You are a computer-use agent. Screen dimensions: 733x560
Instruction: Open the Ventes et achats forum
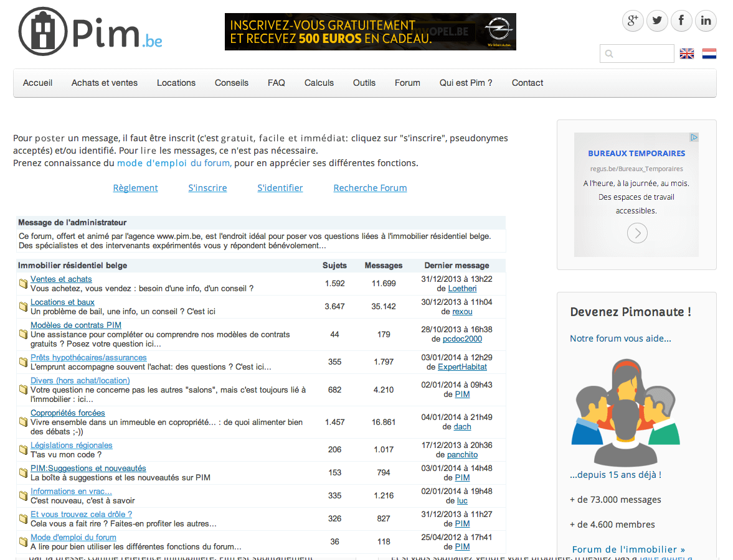[61, 279]
